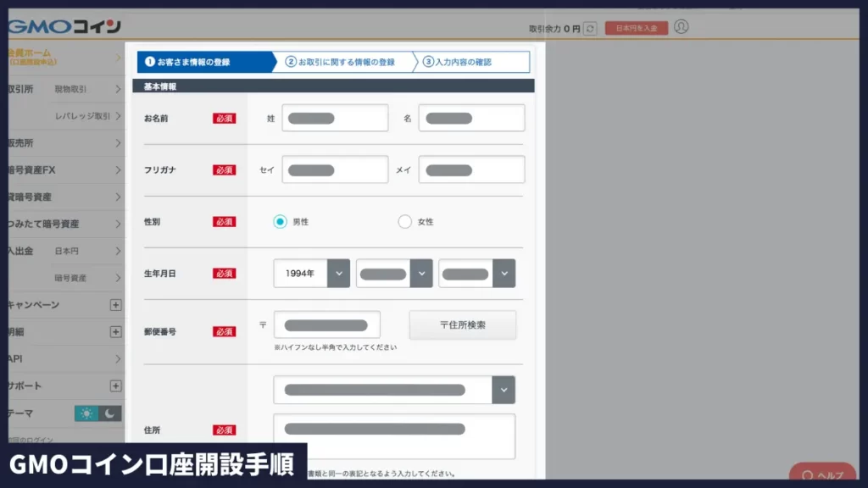
Task: Open the 貸暗号資産 sidebar item
Action: (x=66, y=197)
